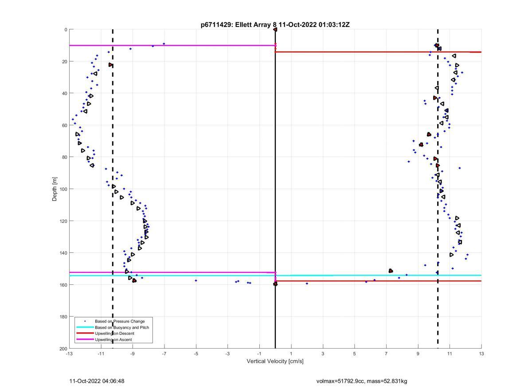Click x-axis tick label '-7'
Viewport: 532px width, 392px height.
[x=164, y=353]
